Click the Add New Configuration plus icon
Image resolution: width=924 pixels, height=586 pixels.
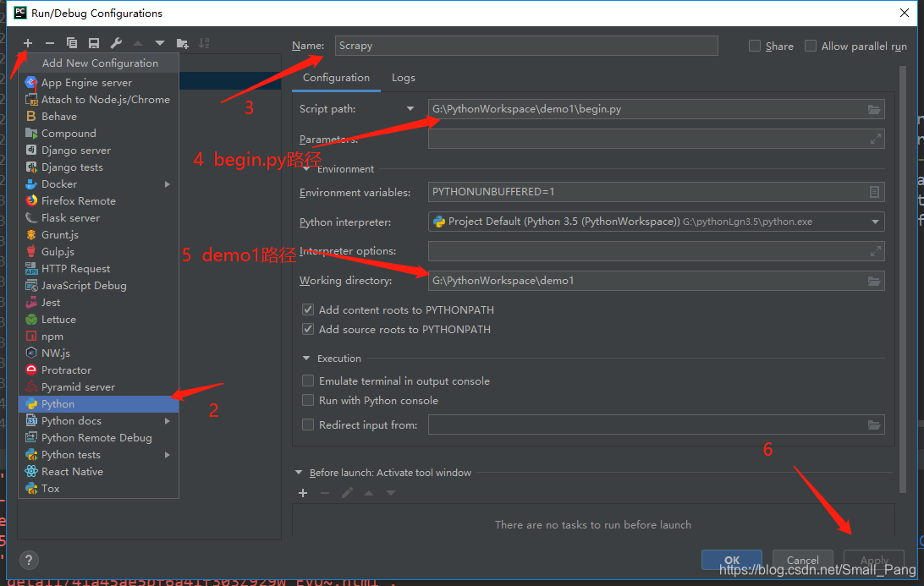pos(28,43)
